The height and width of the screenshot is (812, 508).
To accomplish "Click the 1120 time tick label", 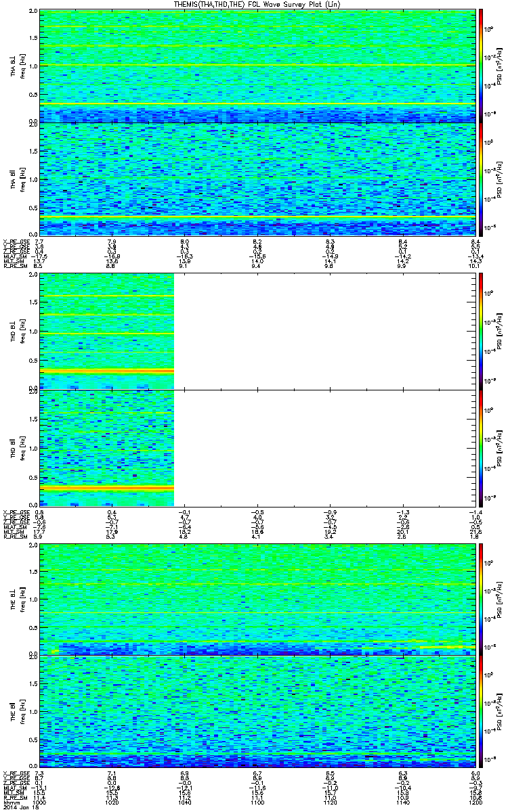I will (x=330, y=802).
